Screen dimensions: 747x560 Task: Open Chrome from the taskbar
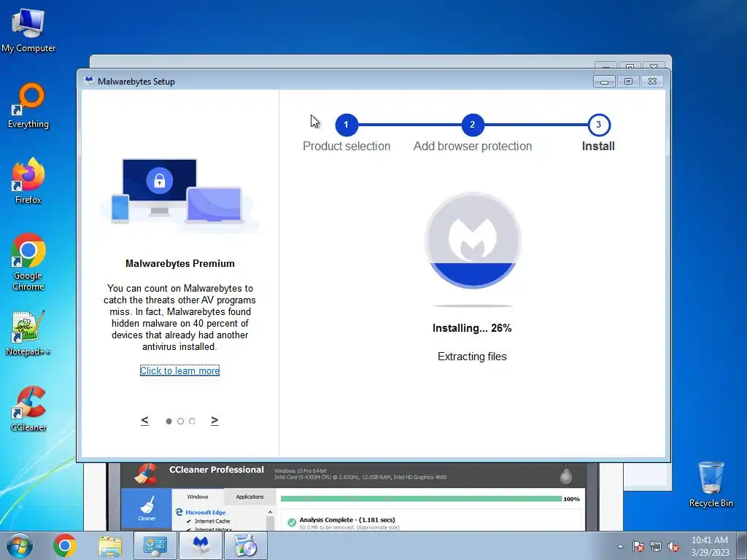65,545
